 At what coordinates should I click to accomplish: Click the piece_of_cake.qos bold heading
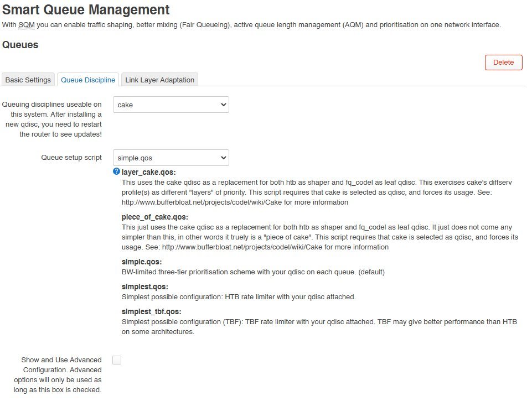(154, 217)
